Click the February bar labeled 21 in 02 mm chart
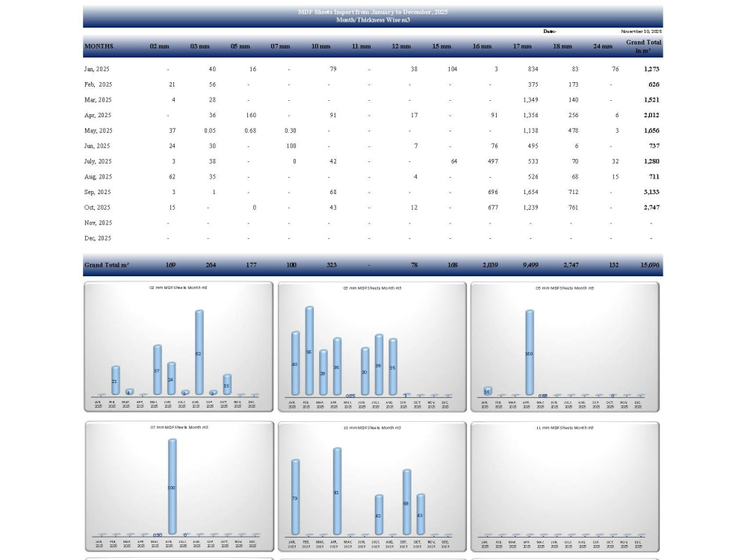This screenshot has height=560, width=747. click(x=115, y=381)
